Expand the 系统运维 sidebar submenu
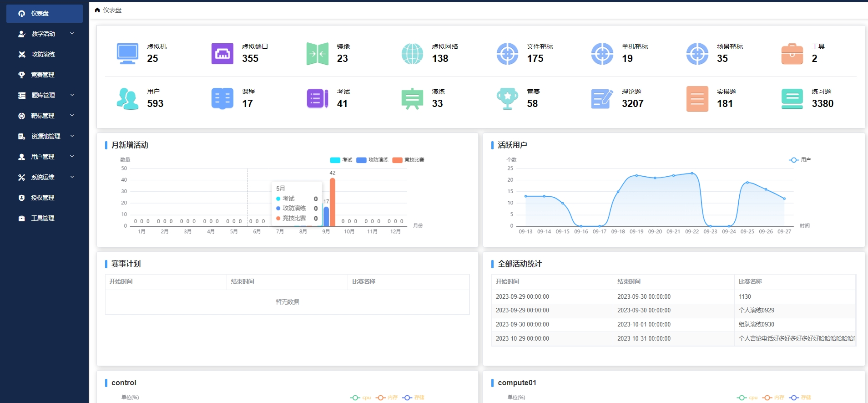The image size is (868, 403). tap(44, 177)
